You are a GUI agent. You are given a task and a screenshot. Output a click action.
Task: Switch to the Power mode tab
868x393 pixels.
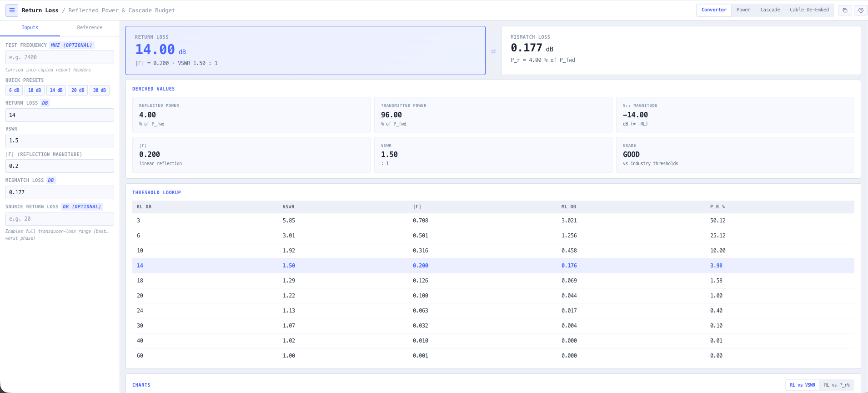[743, 10]
